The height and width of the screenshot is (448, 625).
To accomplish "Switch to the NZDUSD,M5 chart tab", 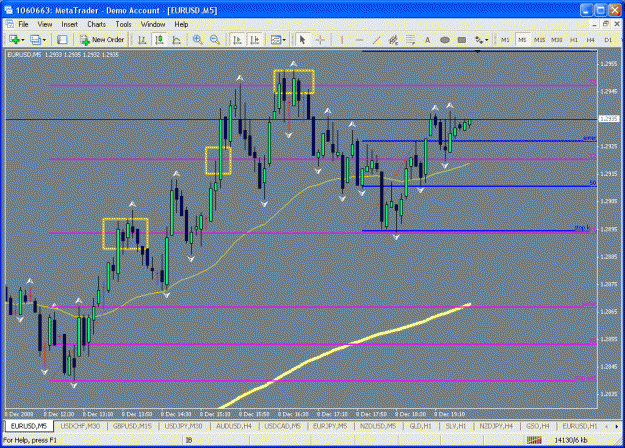I will [378, 426].
